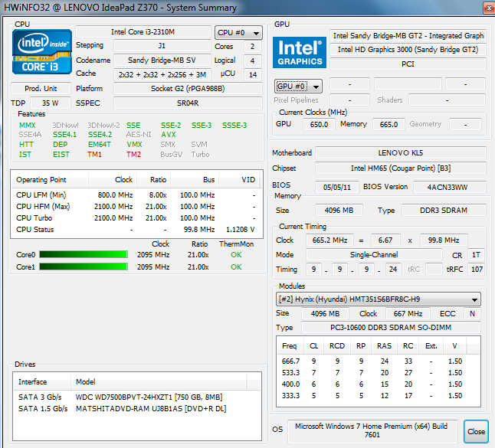Viewport: 495px width, 448px height.
Task: Click the Cache value field
Action: pos(162,74)
